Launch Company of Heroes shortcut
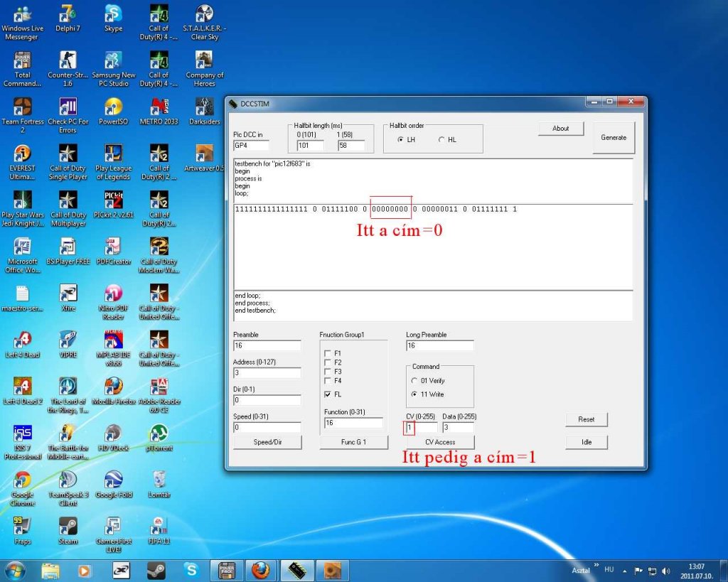728x582 pixels. click(x=204, y=69)
